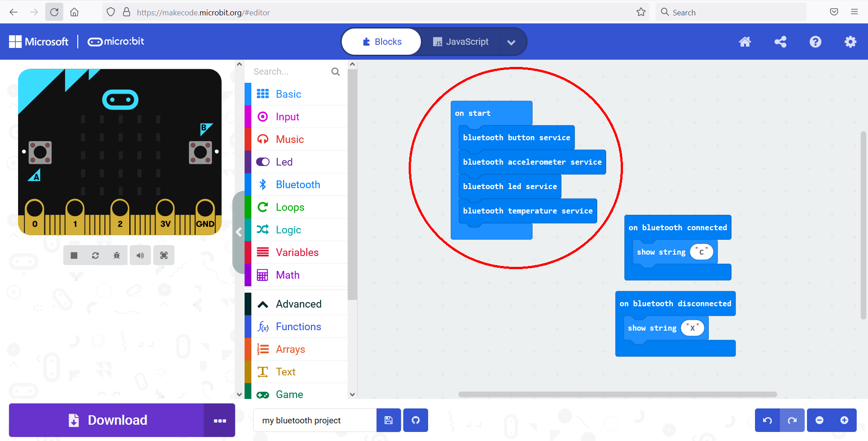Edit the "X" string value
Viewport: 868px width, 441px height.
(693, 328)
